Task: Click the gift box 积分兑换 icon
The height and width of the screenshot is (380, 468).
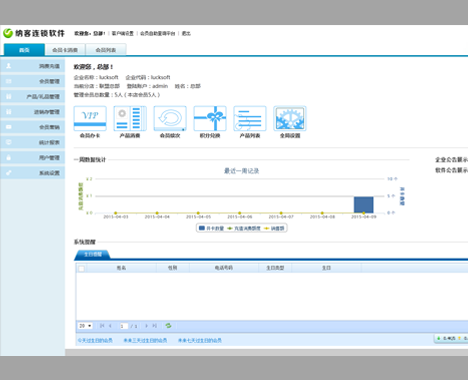Action: pyautogui.click(x=210, y=118)
